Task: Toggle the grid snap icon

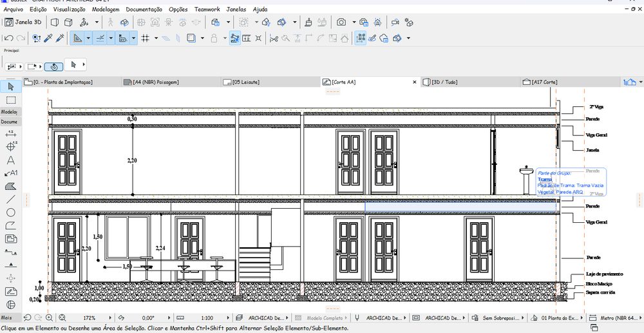Action: (145, 38)
